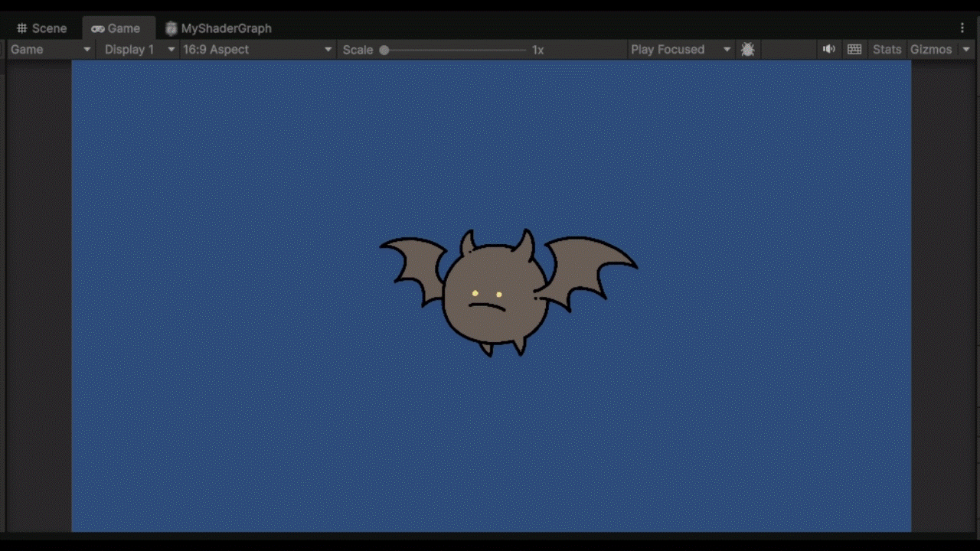
Task: Click the 1x scale value label
Action: click(538, 50)
